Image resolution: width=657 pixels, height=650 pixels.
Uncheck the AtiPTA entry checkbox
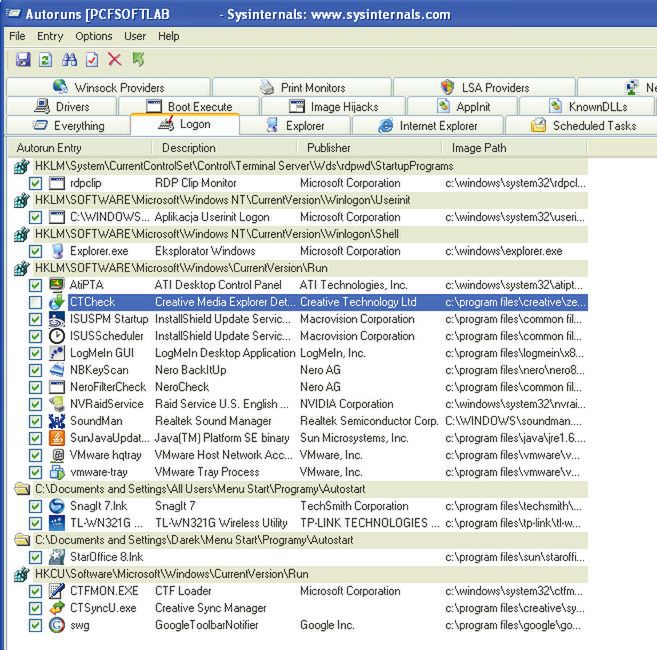tap(35, 285)
